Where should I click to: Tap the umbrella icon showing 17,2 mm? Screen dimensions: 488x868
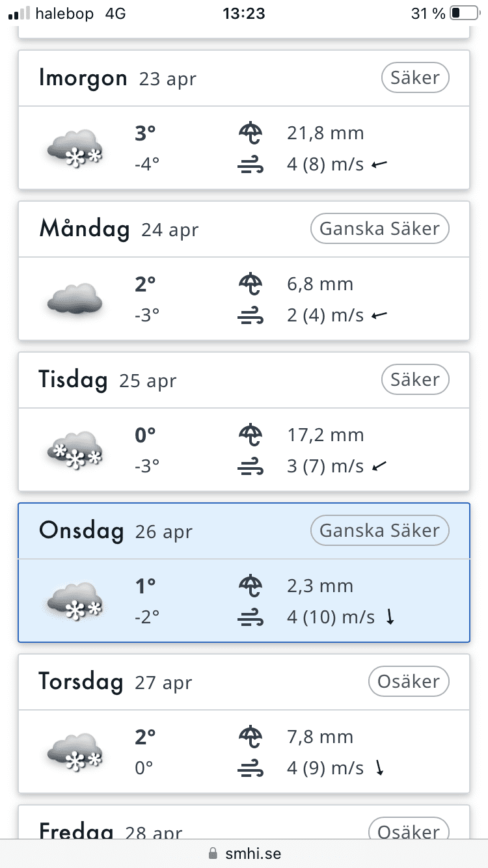(251, 435)
